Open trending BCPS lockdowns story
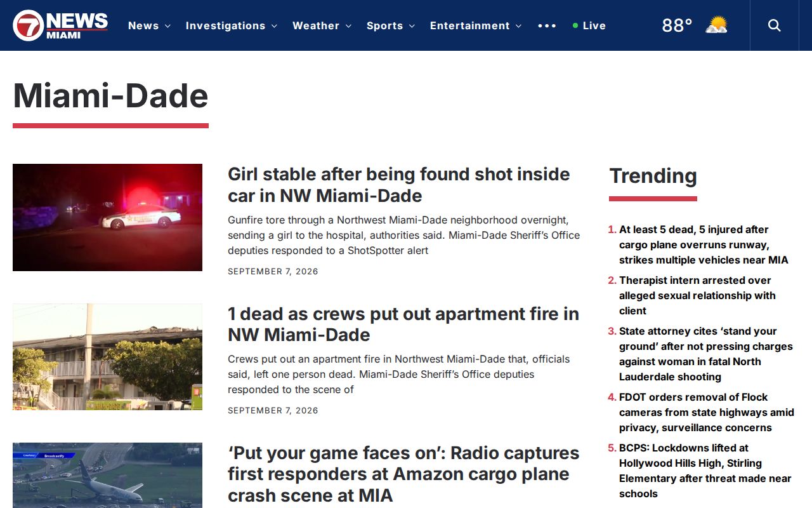The image size is (812, 508). point(705,471)
